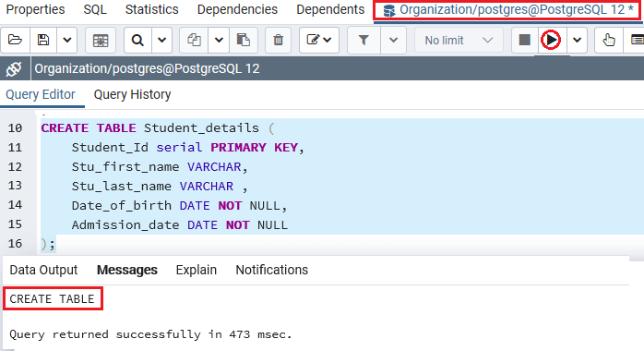
Task: Click the Stu_first_name VARCHAR line
Action: [160, 167]
